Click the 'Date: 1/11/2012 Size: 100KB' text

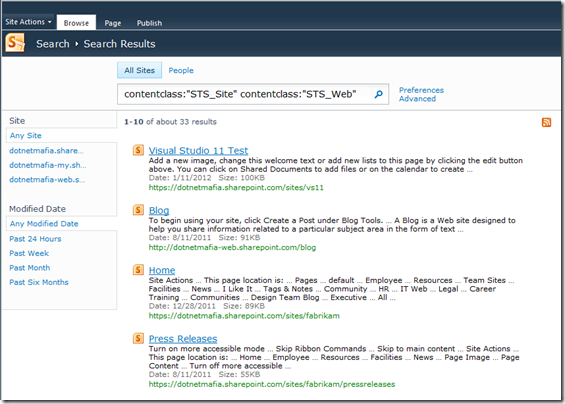(x=206, y=178)
